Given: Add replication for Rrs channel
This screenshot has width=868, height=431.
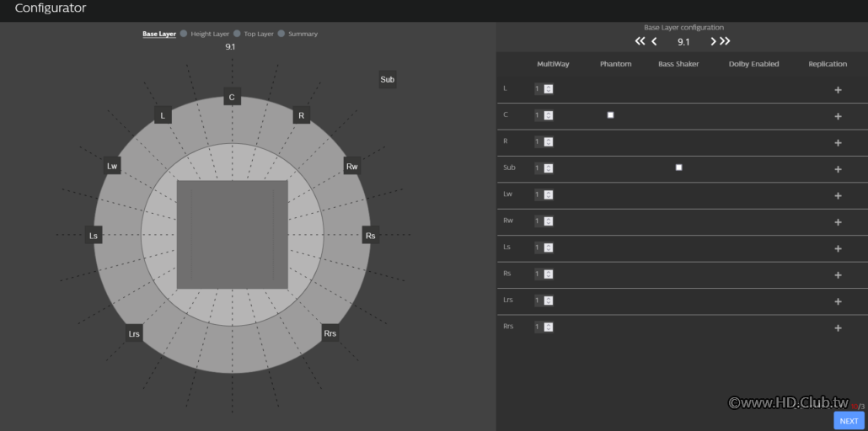Looking at the screenshot, I should click(838, 328).
